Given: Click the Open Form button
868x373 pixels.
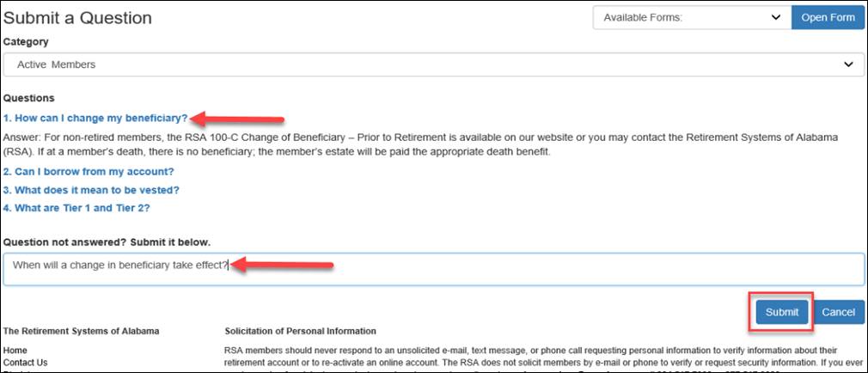Looking at the screenshot, I should [828, 18].
